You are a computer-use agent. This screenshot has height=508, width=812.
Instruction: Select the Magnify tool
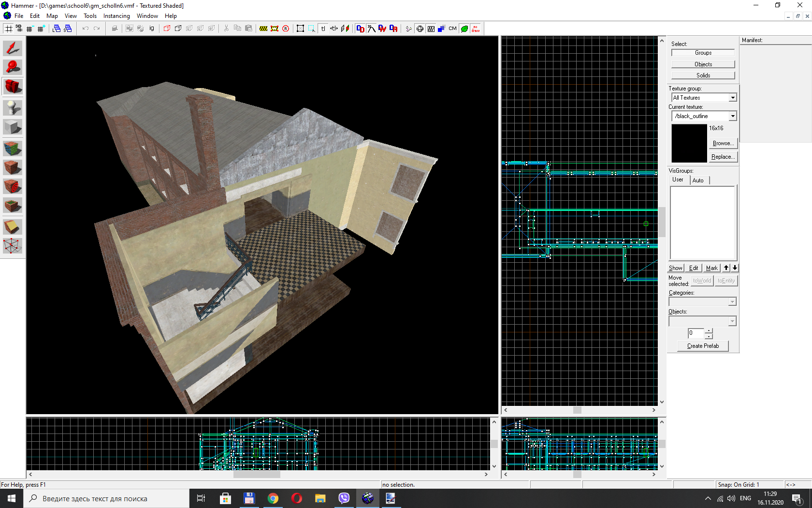pyautogui.click(x=13, y=67)
